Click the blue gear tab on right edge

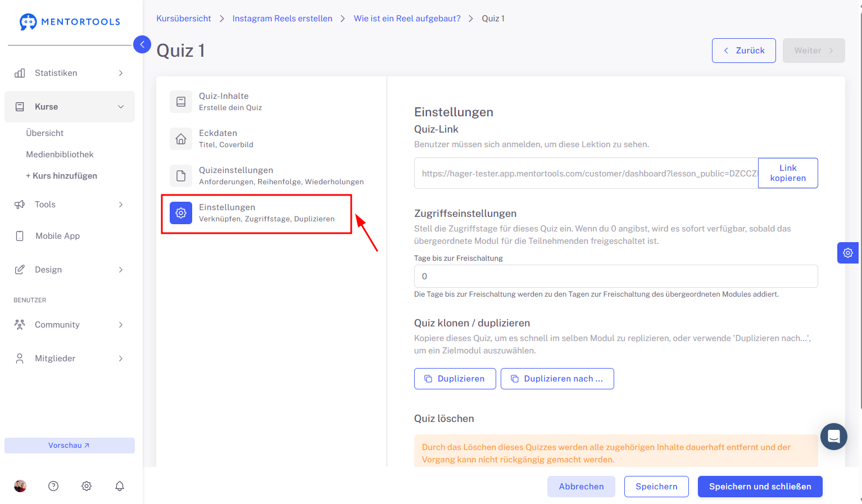[x=848, y=253]
